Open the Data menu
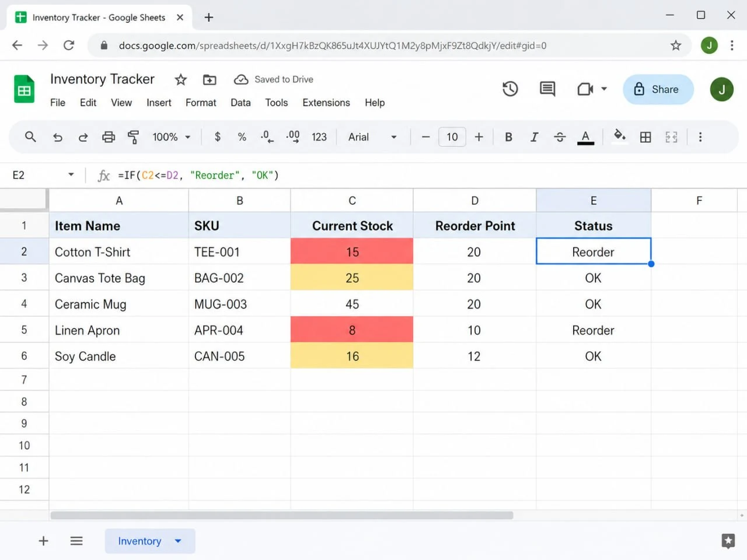 [x=240, y=103]
